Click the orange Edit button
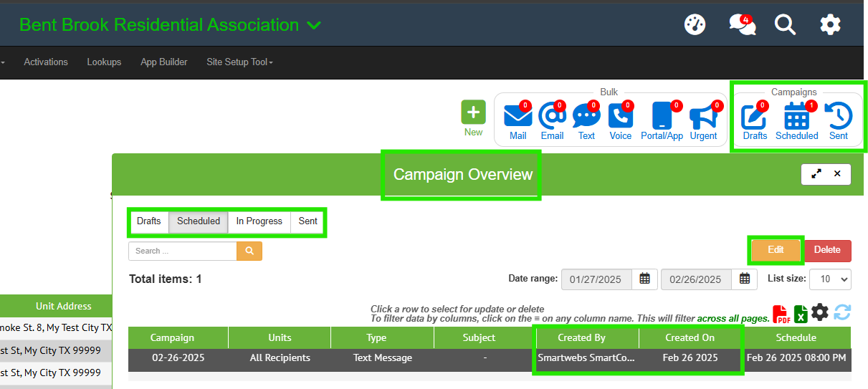 pyautogui.click(x=776, y=250)
